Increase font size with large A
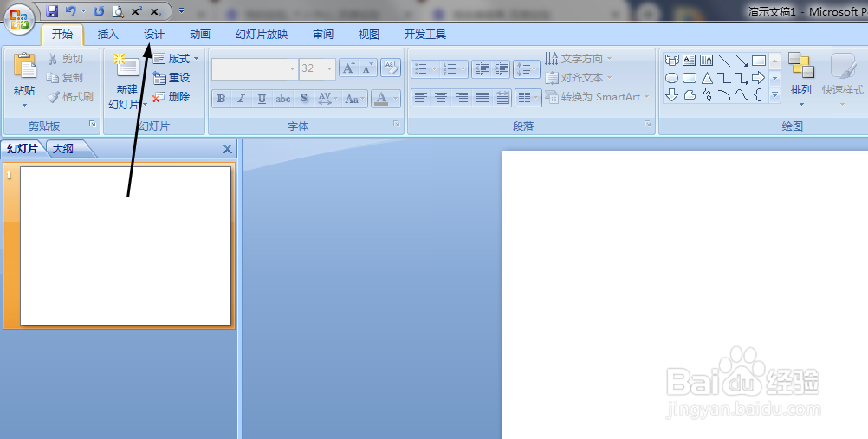This screenshot has width=868, height=439. pyautogui.click(x=348, y=68)
